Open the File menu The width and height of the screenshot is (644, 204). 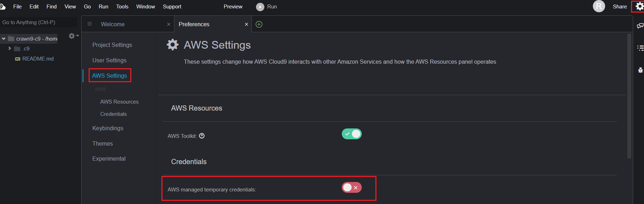[18, 7]
